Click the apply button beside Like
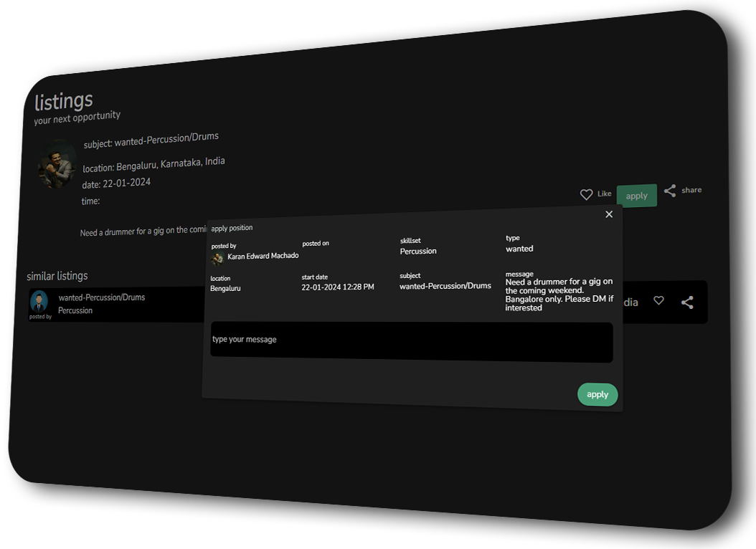 [636, 196]
